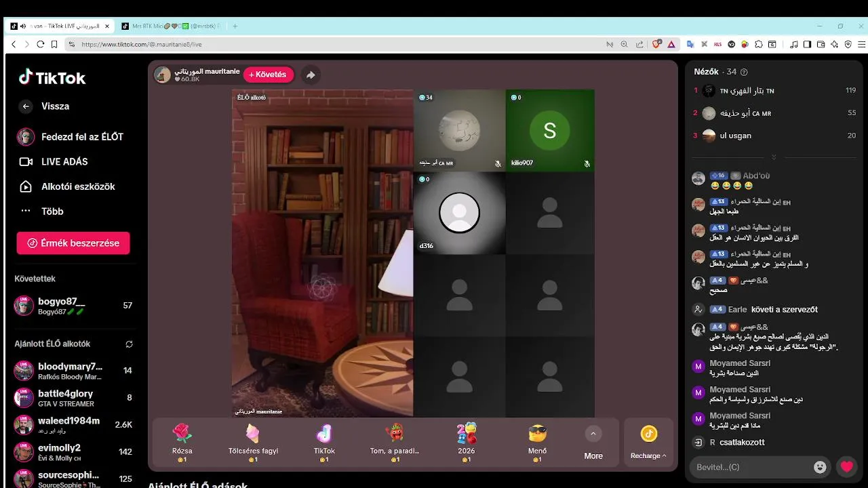Click the HLS extension icon
This screenshot has height=488, width=868.
[718, 44]
